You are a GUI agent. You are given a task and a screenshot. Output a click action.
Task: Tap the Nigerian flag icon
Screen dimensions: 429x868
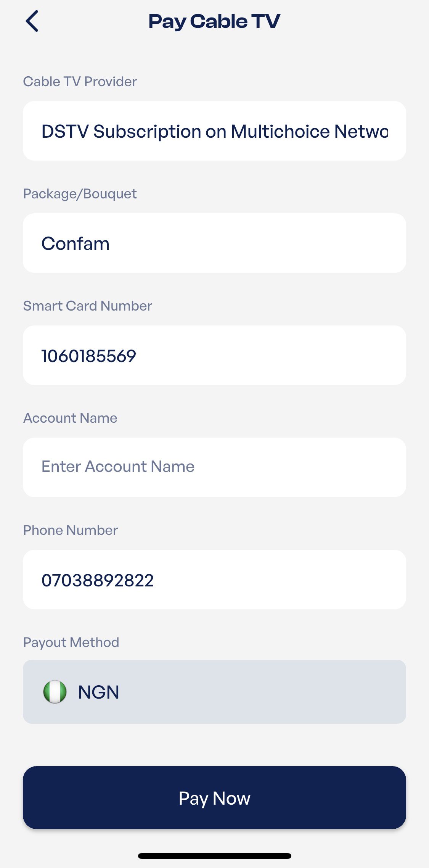pyautogui.click(x=55, y=692)
